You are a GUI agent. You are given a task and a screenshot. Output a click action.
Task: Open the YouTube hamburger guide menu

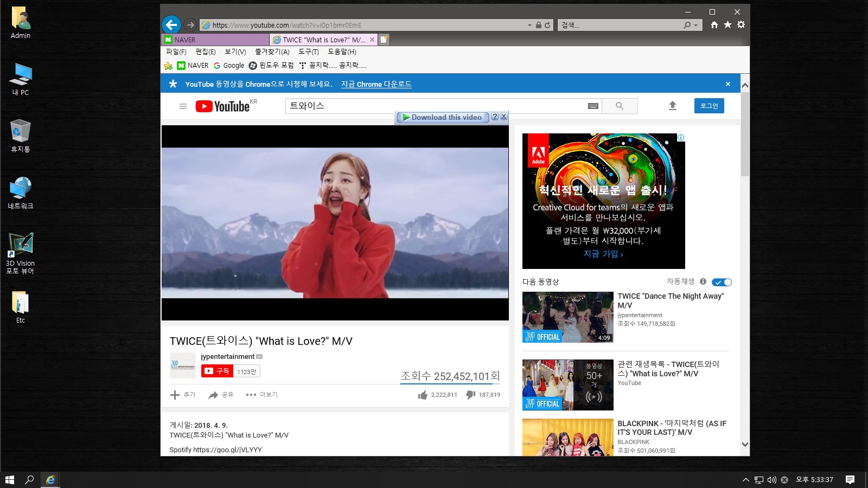(183, 106)
